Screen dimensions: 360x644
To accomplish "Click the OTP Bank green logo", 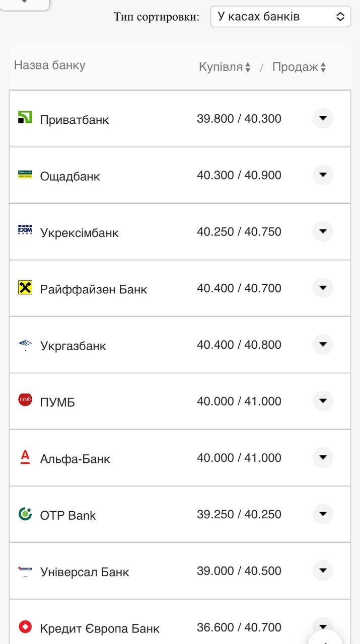I will (25, 514).
